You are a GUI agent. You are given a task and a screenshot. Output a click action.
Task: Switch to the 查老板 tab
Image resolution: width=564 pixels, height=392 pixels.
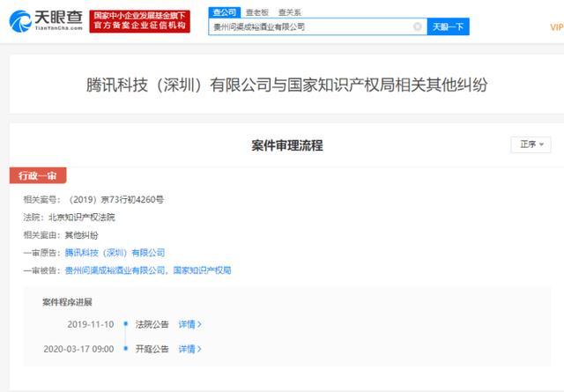[256, 11]
